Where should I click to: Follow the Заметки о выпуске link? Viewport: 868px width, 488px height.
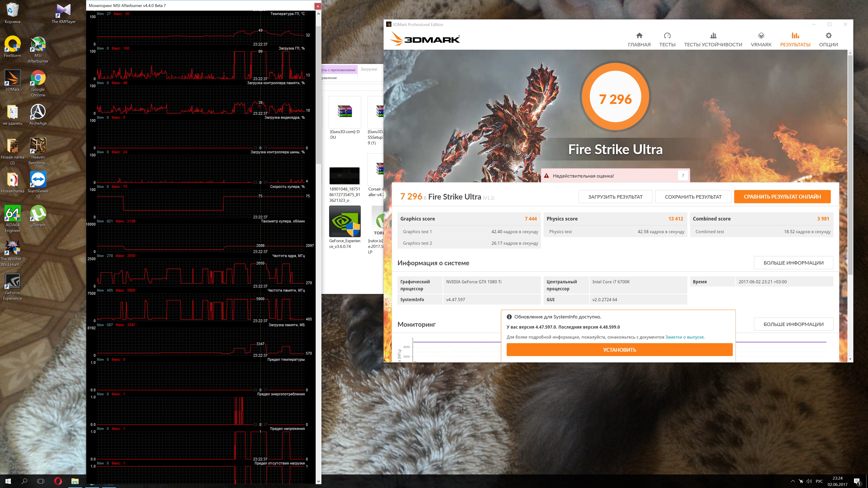(684, 337)
